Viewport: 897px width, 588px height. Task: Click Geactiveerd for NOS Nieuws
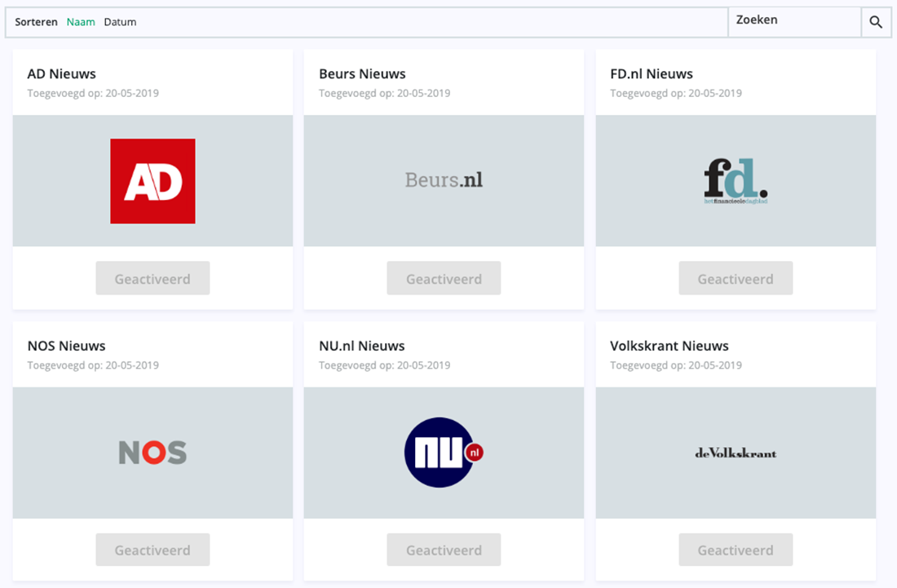152,550
